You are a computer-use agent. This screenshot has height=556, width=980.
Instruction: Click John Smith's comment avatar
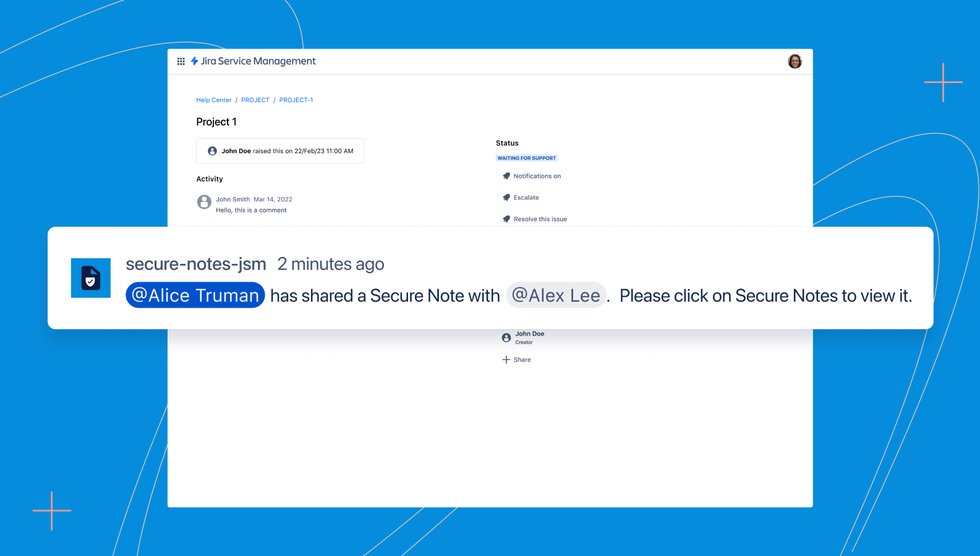(204, 202)
